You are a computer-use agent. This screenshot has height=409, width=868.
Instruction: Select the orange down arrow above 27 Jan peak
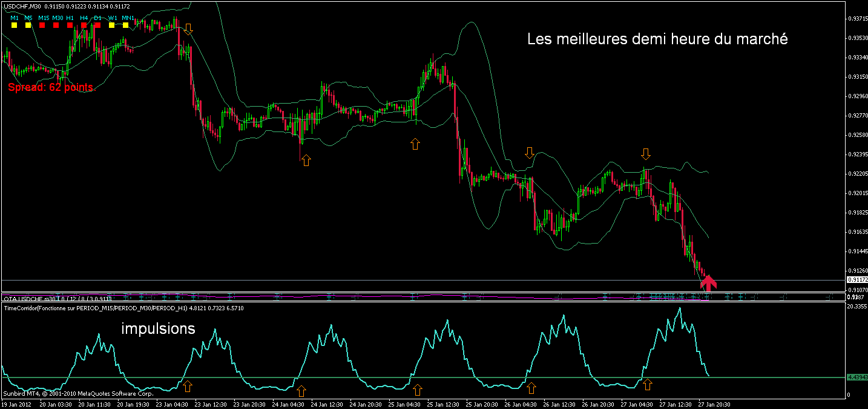646,153
